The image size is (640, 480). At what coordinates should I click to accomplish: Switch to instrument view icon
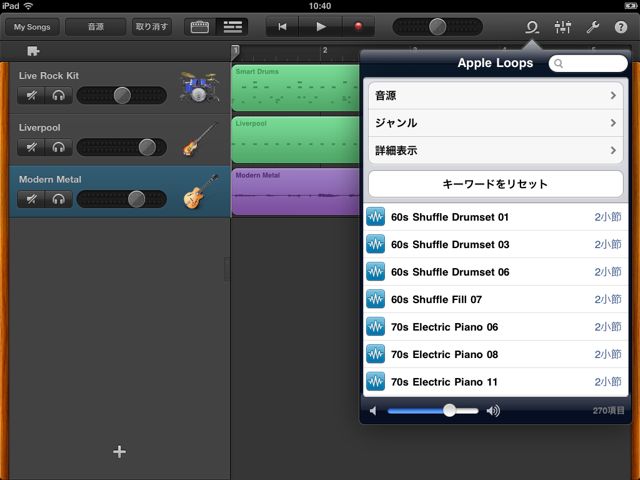click(200, 27)
